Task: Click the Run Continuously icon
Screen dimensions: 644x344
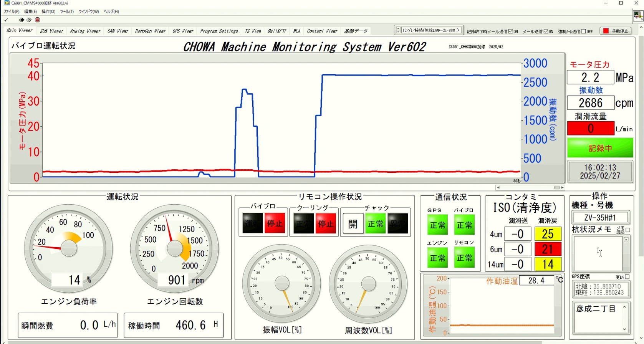Action: point(29,20)
